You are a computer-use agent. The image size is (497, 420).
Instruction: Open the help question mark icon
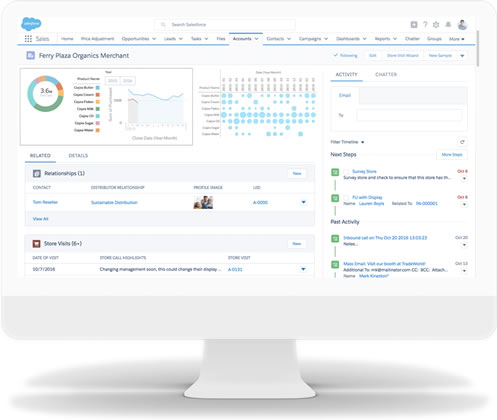[x=425, y=24]
